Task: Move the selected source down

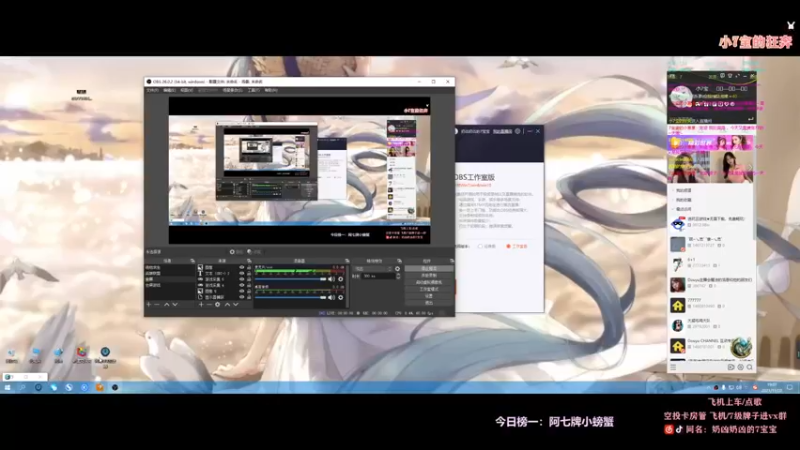Action: [x=236, y=305]
